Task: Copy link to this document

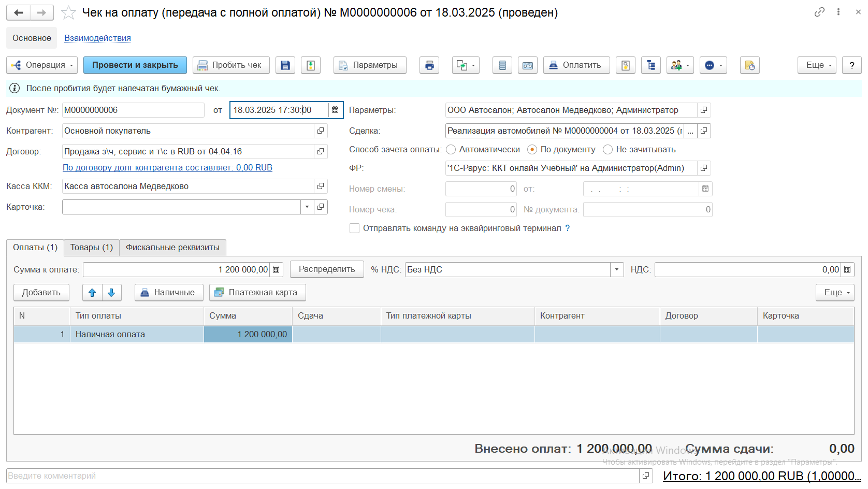Action: [819, 12]
